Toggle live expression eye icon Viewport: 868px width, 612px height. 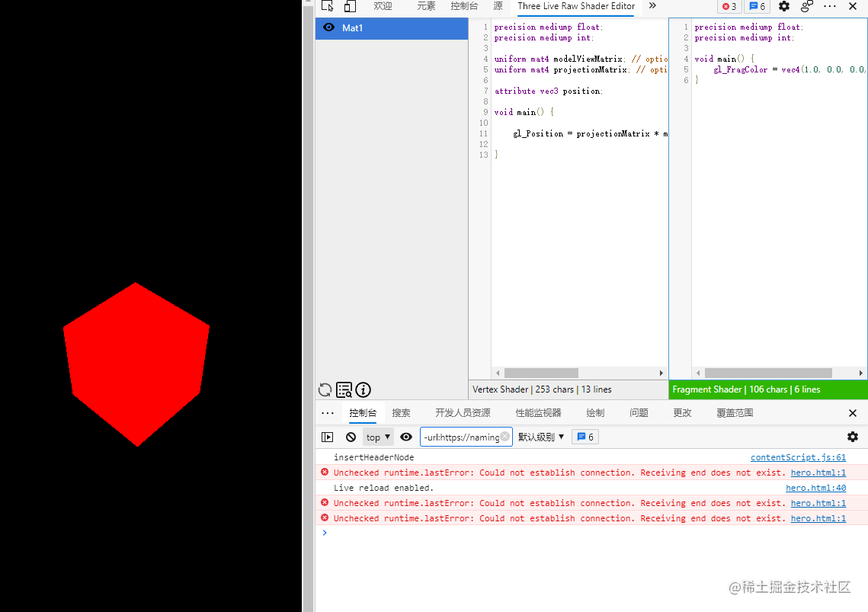click(x=406, y=437)
